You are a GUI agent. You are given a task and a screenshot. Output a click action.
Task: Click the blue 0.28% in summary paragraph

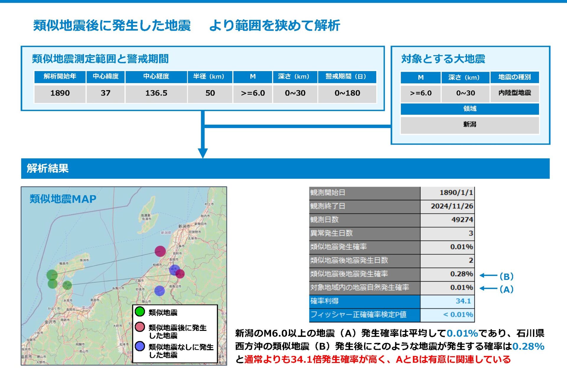[528, 346]
